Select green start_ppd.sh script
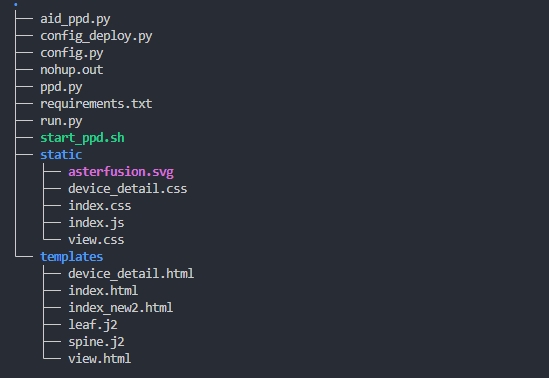 82,138
